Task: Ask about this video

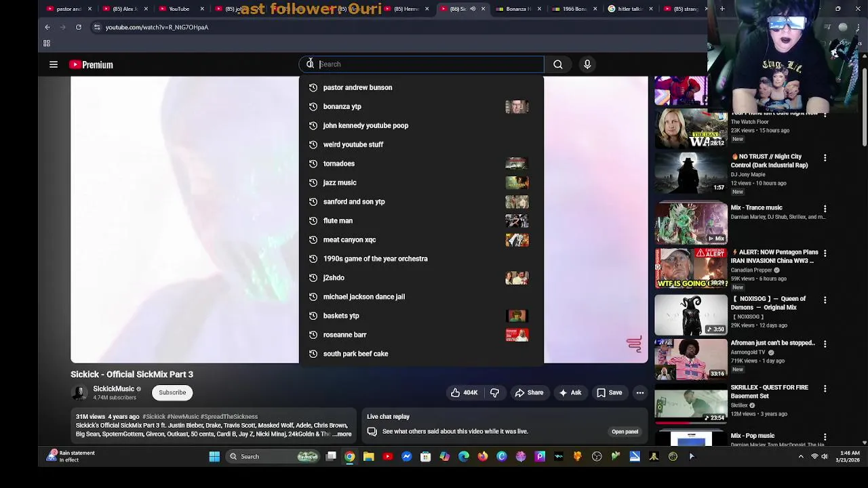Action: click(570, 392)
